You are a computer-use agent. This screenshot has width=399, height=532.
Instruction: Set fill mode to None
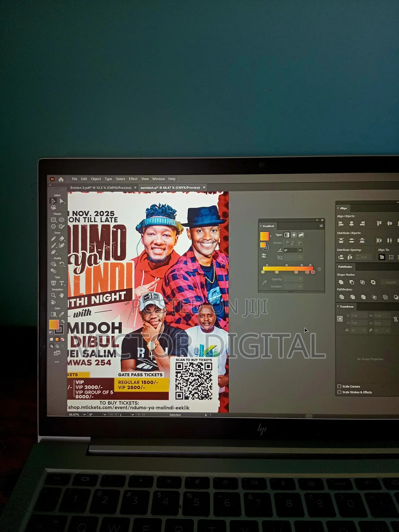pos(63,339)
